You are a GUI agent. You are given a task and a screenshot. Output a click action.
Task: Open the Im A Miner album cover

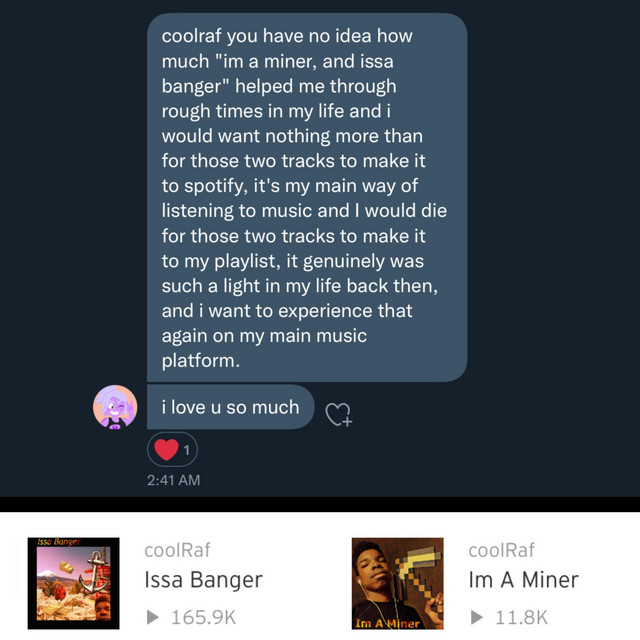[x=396, y=584]
